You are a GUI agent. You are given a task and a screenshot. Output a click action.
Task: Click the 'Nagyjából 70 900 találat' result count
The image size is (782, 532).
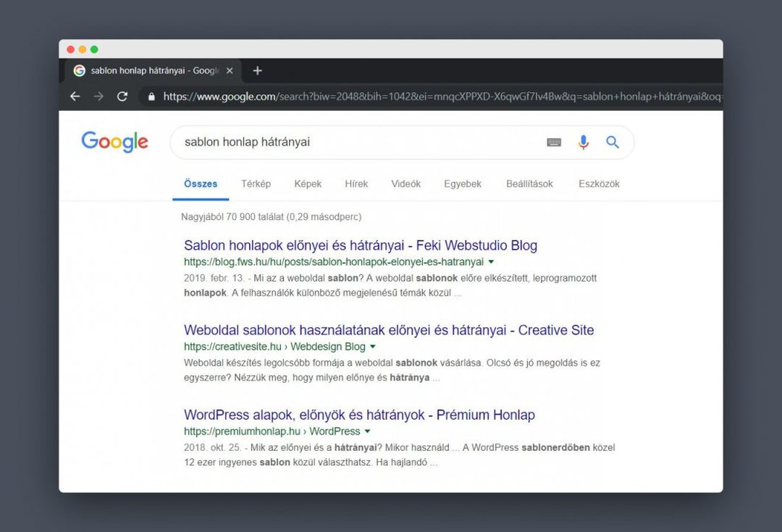pyautogui.click(x=272, y=217)
